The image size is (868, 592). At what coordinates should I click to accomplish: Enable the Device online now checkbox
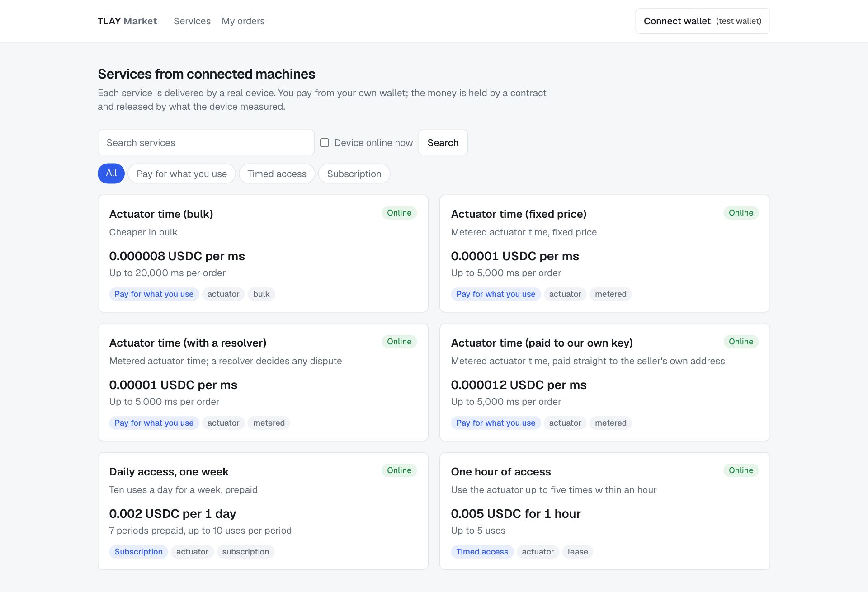[325, 143]
